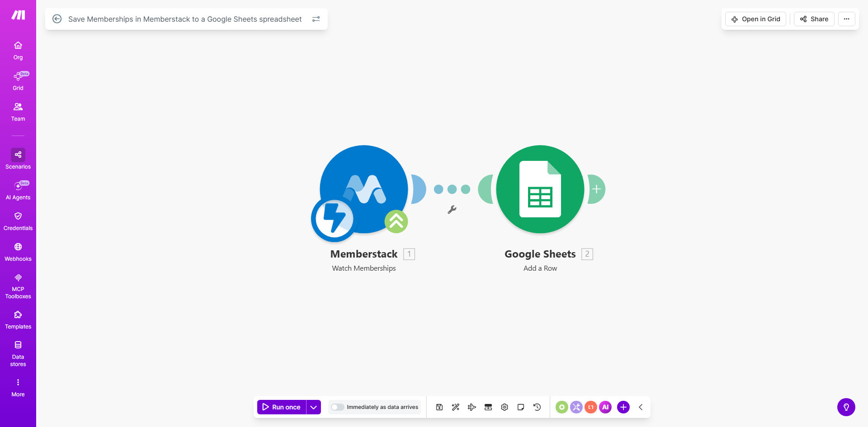Click Open in Grid button

[x=755, y=19]
